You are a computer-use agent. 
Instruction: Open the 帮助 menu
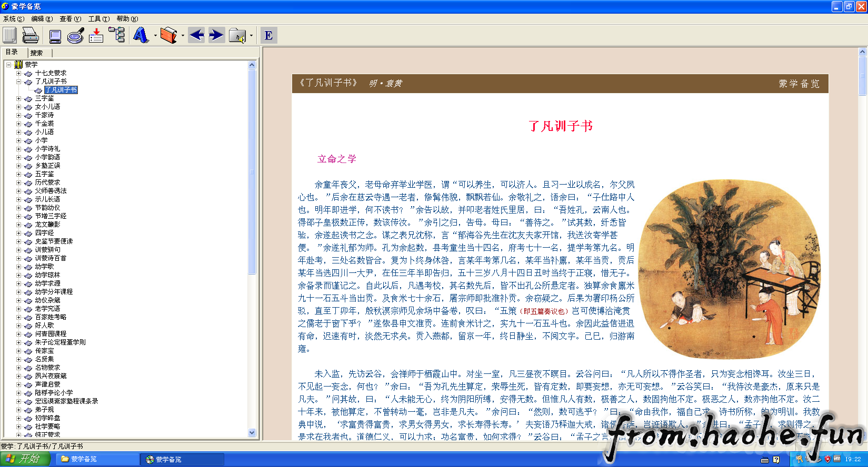tap(127, 18)
